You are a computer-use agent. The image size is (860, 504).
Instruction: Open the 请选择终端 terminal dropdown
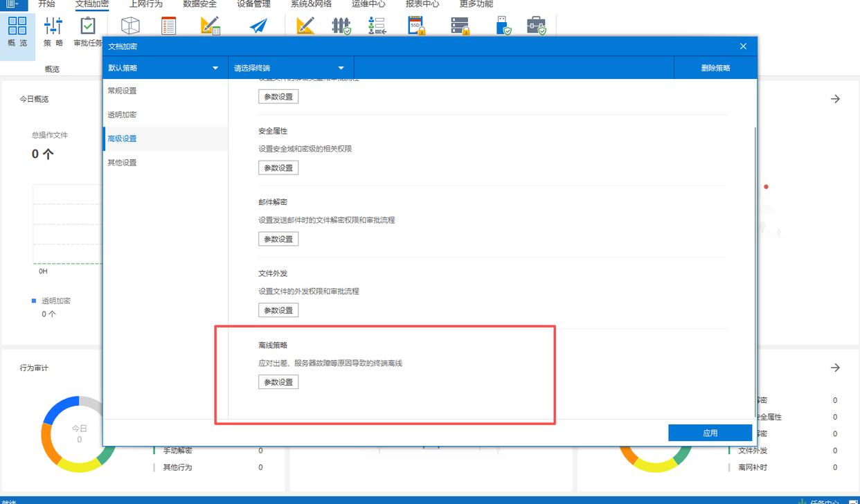(291, 68)
